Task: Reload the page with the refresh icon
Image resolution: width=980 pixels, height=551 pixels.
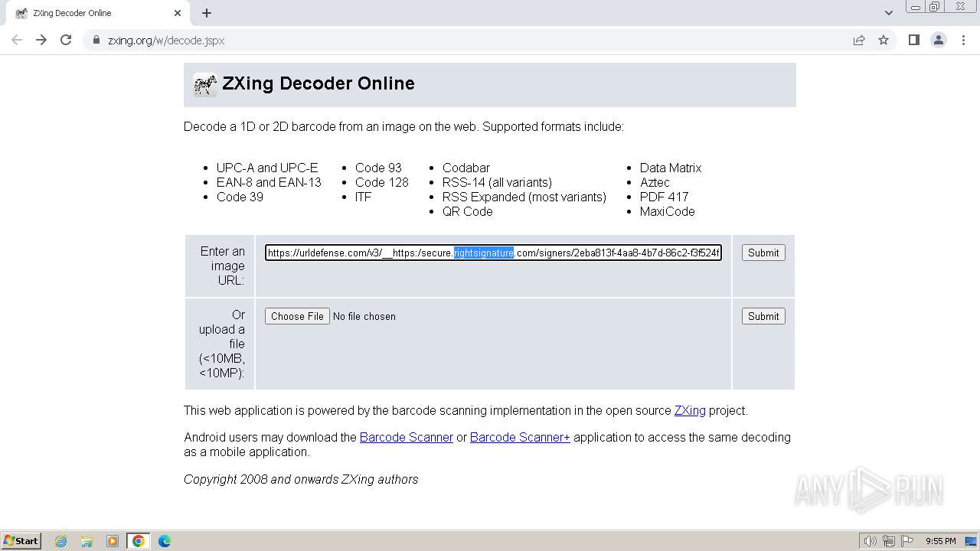Action: point(66,40)
